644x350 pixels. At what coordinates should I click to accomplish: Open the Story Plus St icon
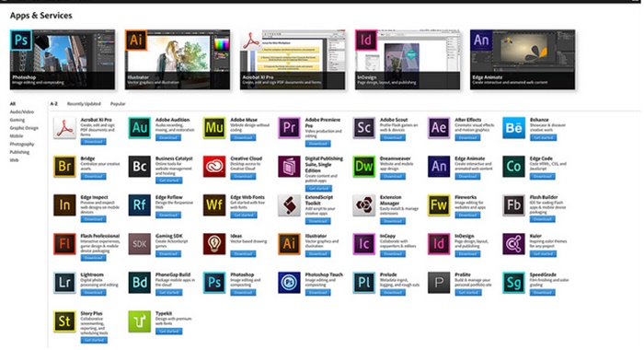(x=64, y=321)
